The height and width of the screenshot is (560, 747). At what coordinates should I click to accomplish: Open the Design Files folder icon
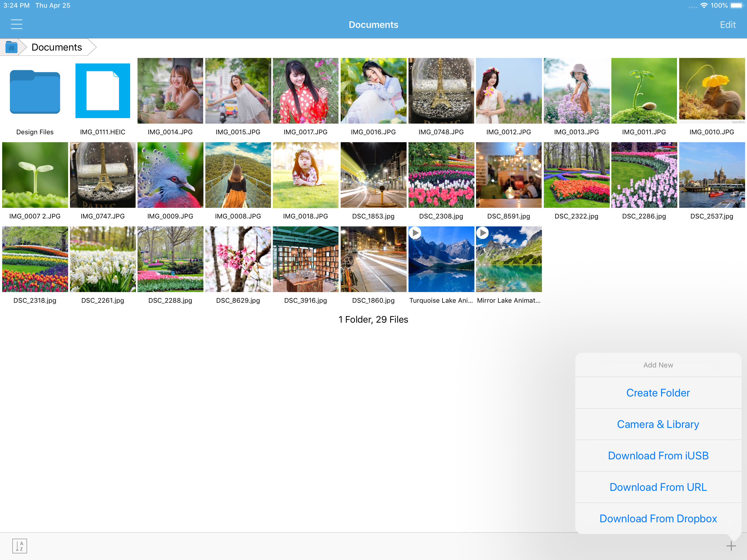click(35, 91)
